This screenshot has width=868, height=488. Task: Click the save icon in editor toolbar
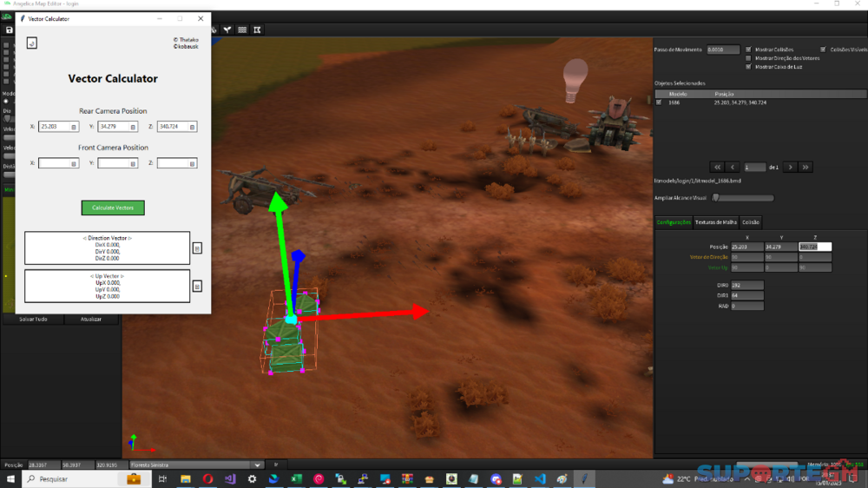9,30
